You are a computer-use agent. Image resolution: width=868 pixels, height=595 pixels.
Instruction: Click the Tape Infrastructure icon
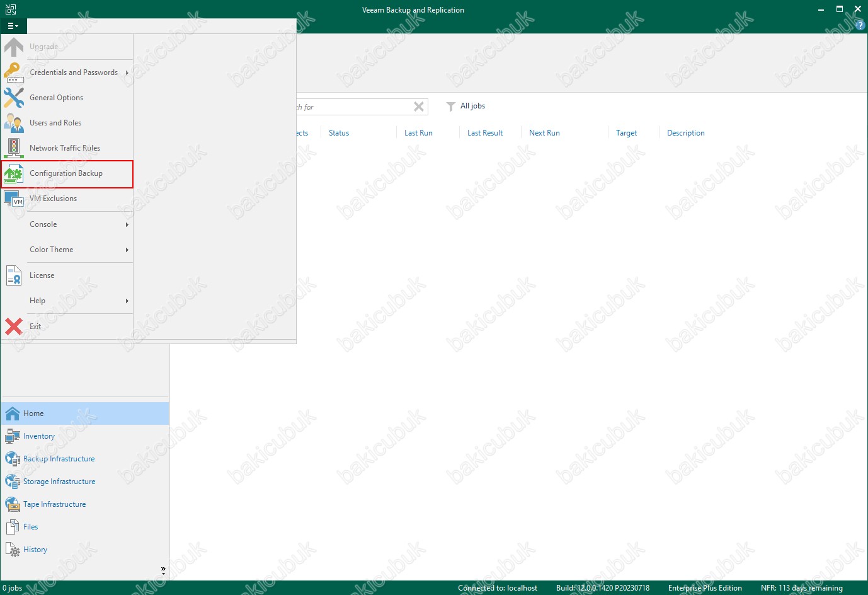(x=13, y=504)
